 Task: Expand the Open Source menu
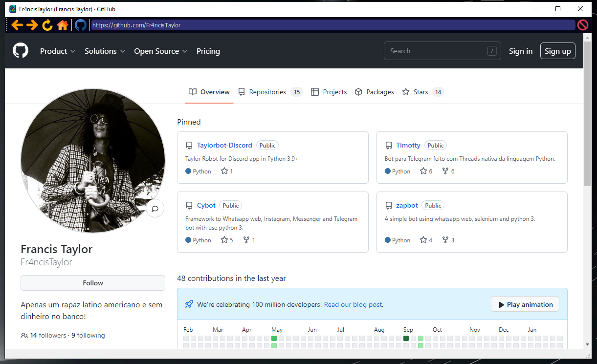[161, 51]
